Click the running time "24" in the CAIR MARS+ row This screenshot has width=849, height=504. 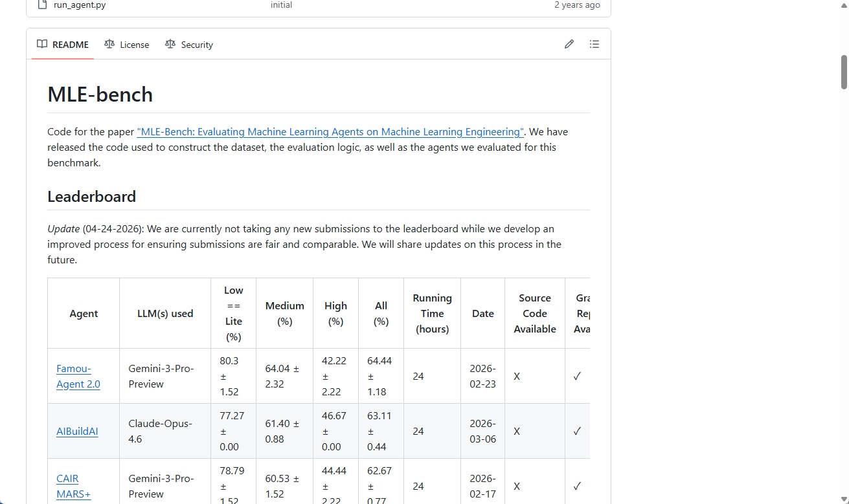(x=418, y=487)
